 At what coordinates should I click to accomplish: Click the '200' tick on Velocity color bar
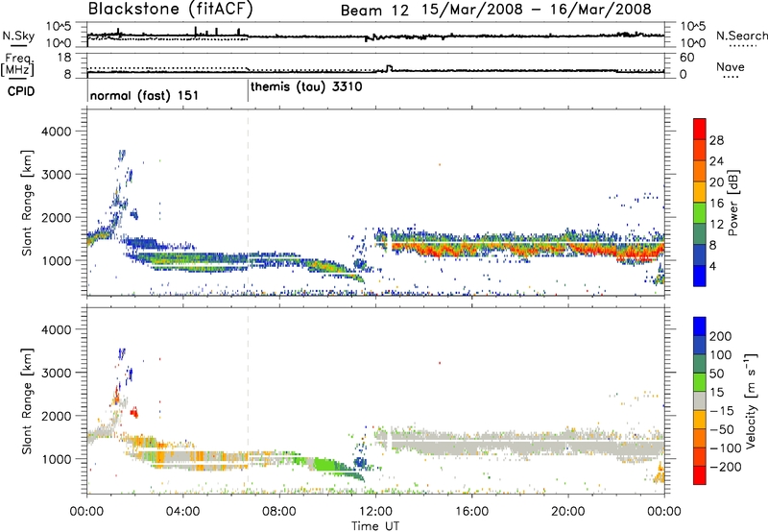[x=721, y=336]
